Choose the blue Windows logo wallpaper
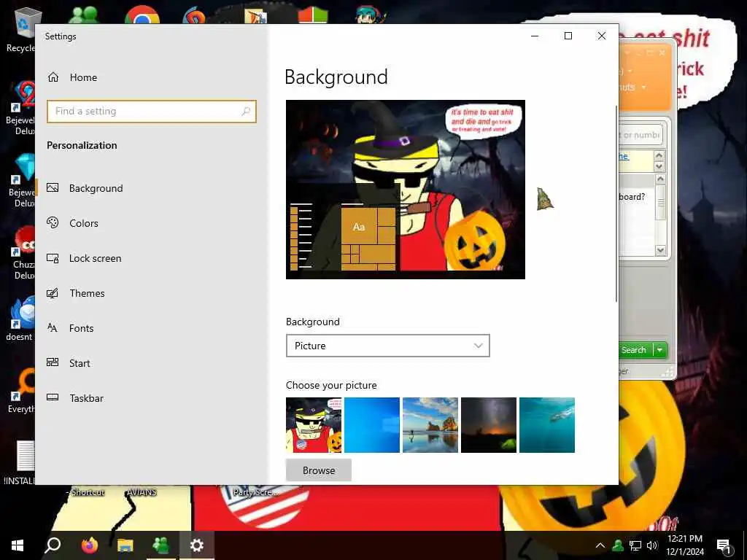Screen dimensions: 747x560 (371, 425)
